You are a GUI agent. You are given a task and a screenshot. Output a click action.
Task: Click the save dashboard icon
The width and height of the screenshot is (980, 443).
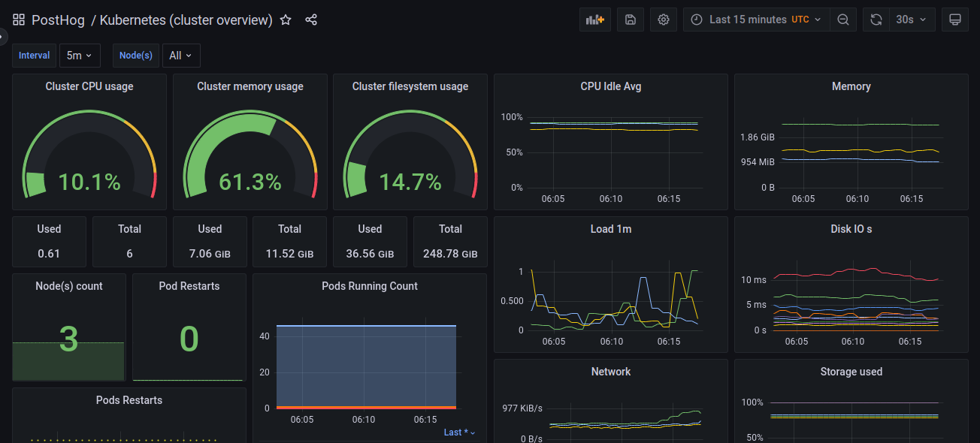tap(630, 19)
